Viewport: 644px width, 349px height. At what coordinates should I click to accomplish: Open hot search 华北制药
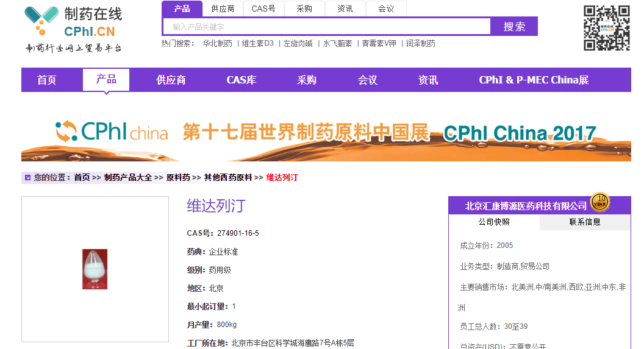(217, 43)
